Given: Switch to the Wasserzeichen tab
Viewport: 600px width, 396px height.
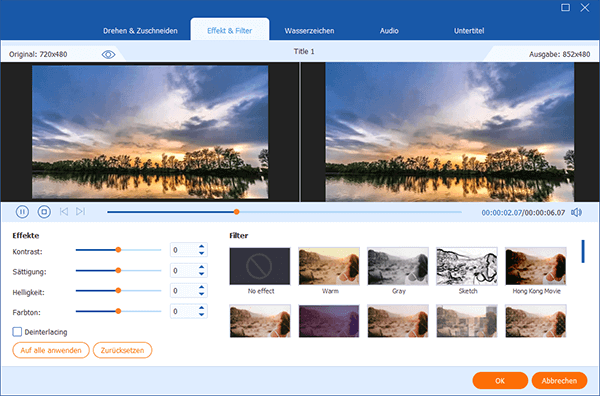Looking at the screenshot, I should [309, 31].
